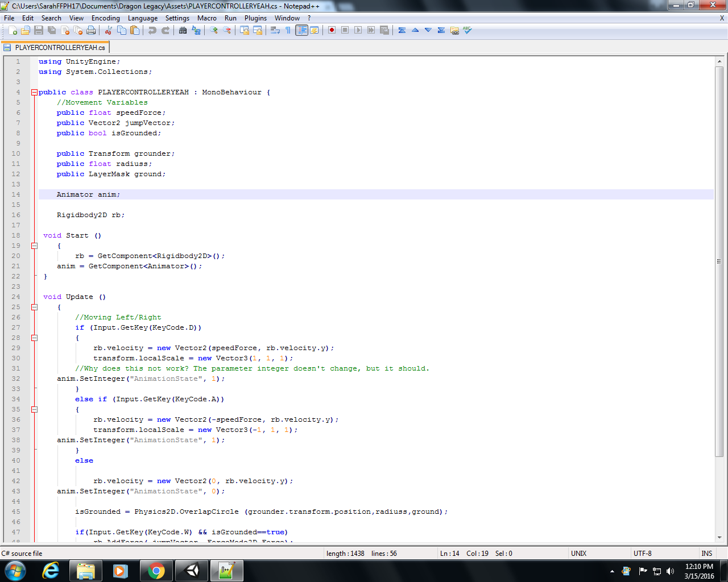
Task: Toggle INS insert mode in status bar
Action: tap(706, 553)
